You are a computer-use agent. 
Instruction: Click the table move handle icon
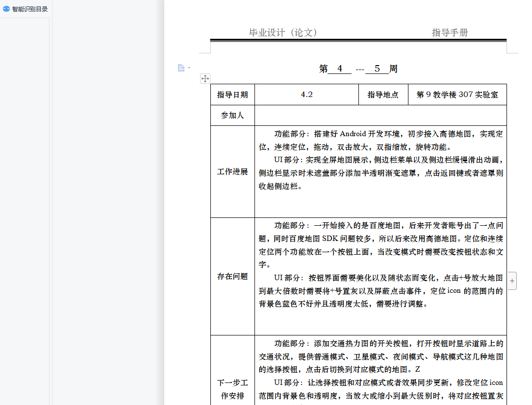click(x=205, y=79)
